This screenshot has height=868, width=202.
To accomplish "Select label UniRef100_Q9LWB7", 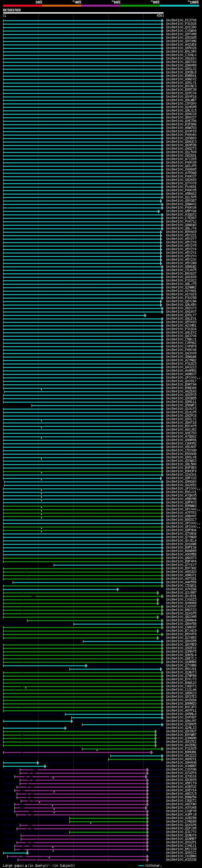I will tap(181, 100).
